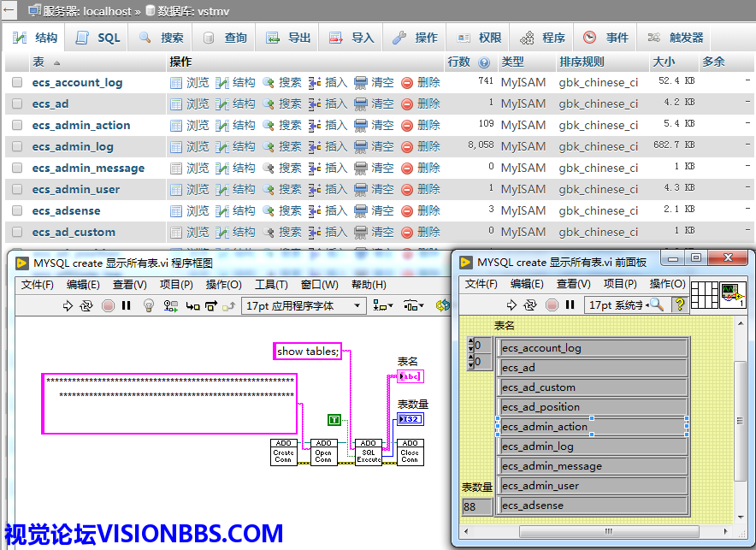This screenshot has height=550, width=756.
Task: Select the ADO Create Conn subVI
Action: click(x=283, y=452)
